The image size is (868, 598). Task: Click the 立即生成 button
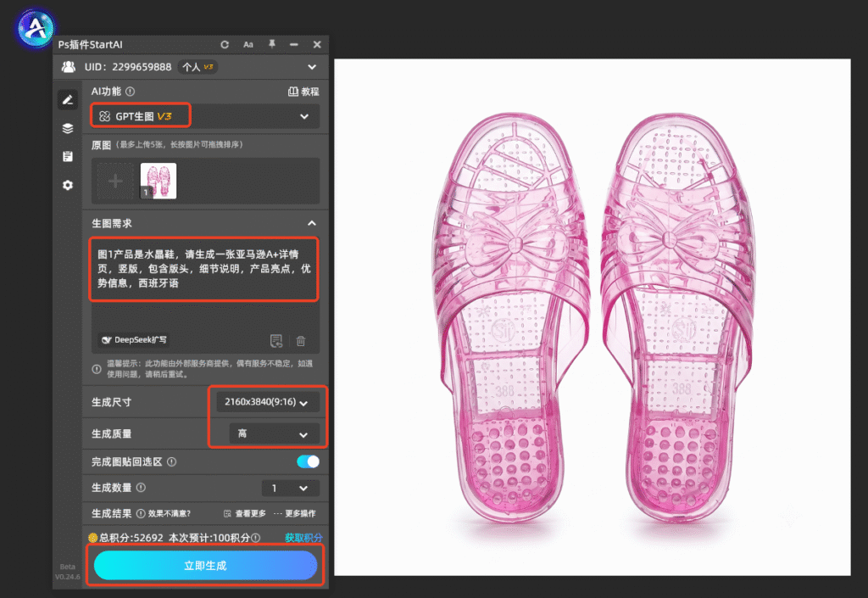pyautogui.click(x=205, y=565)
